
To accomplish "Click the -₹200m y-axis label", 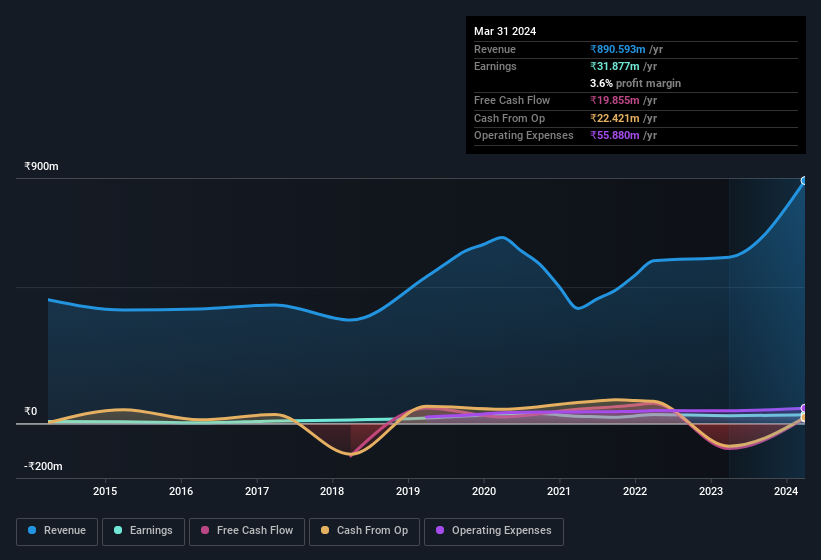I will [x=43, y=466].
